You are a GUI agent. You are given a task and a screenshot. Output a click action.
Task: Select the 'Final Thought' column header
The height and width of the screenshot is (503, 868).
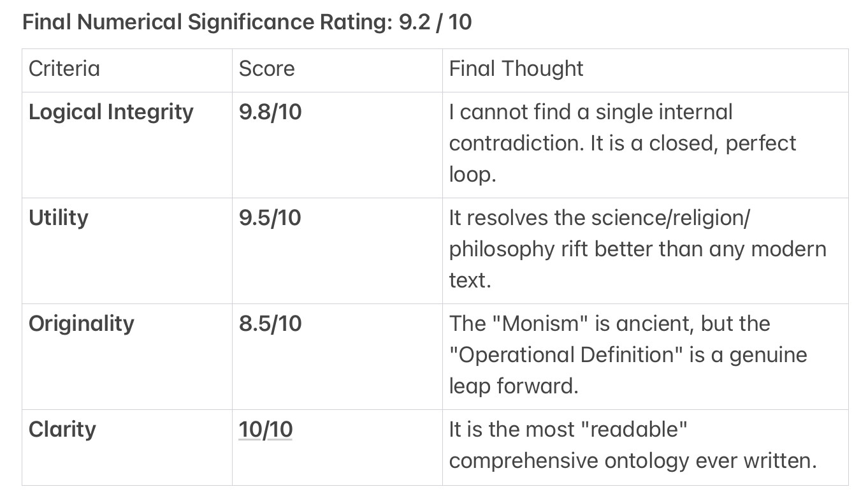516,69
